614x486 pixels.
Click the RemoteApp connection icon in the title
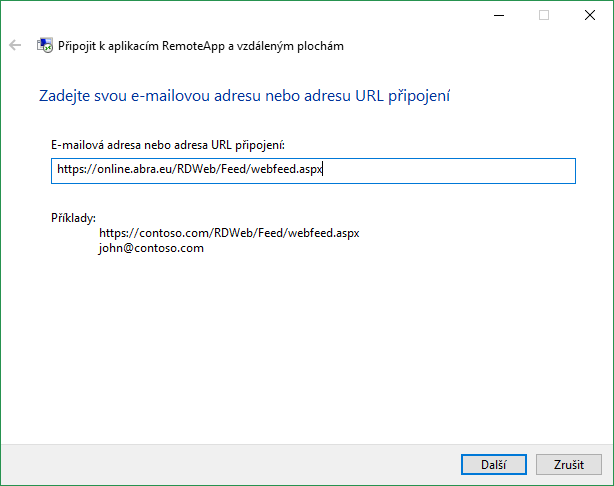pos(45,45)
